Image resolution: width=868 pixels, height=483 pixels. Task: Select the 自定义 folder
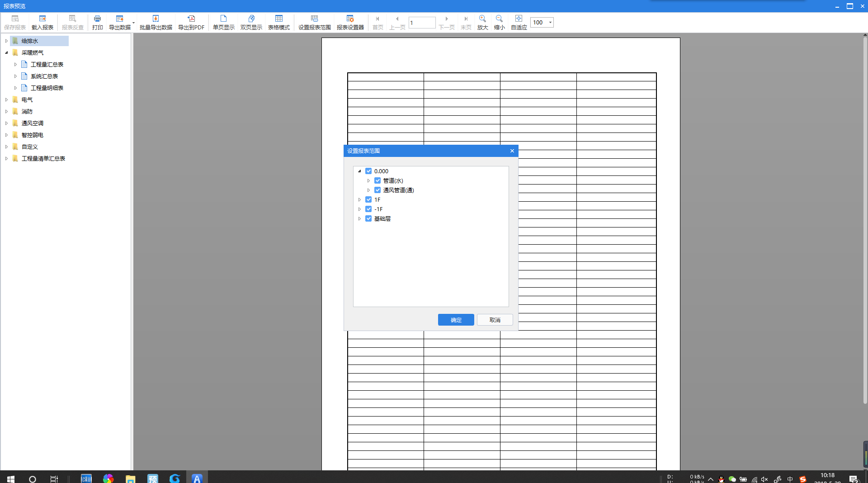(x=30, y=147)
